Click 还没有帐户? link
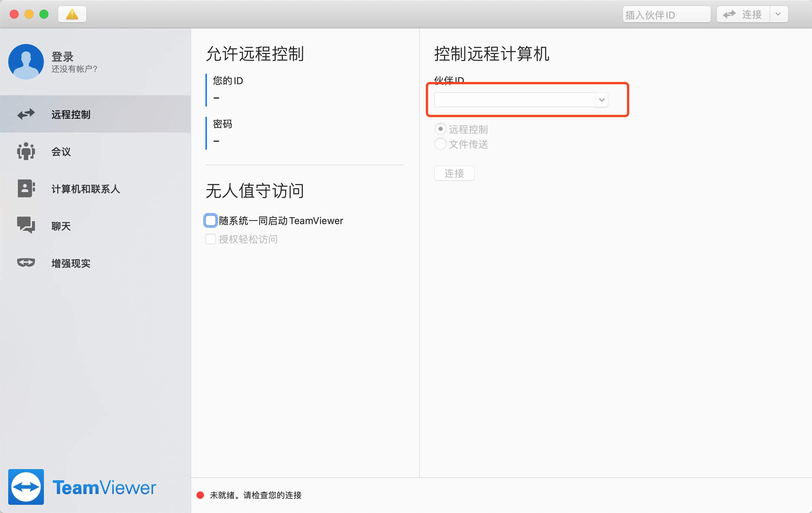The width and height of the screenshot is (812, 513). (74, 69)
